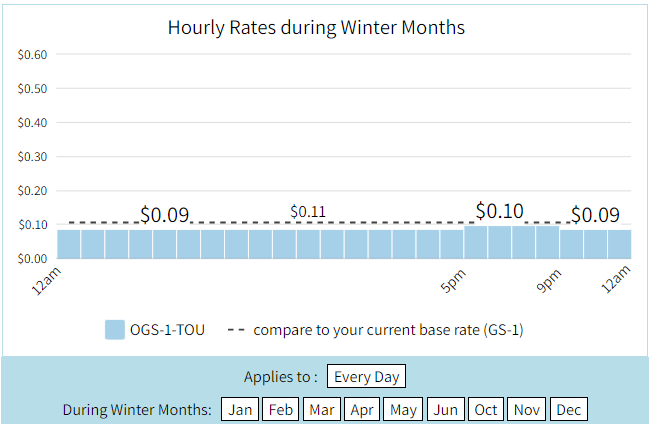Click the Hourly Rates during Winter Months title

(316, 27)
